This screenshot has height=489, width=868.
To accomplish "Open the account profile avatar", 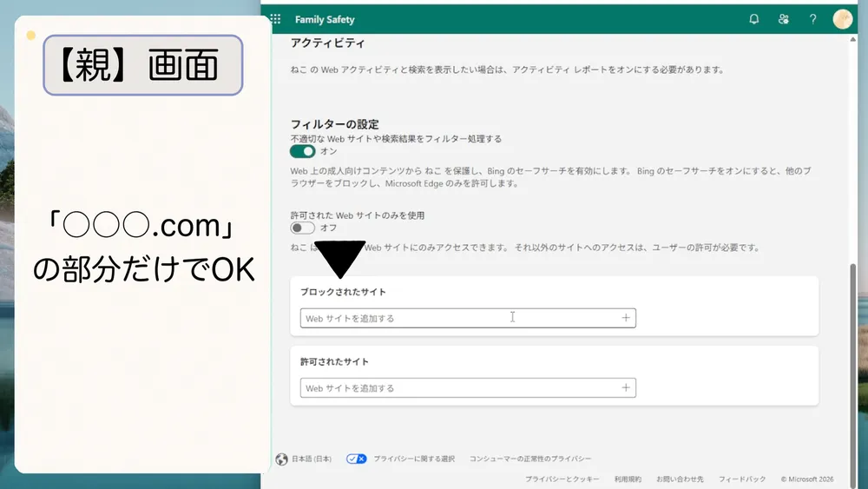I will click(843, 19).
